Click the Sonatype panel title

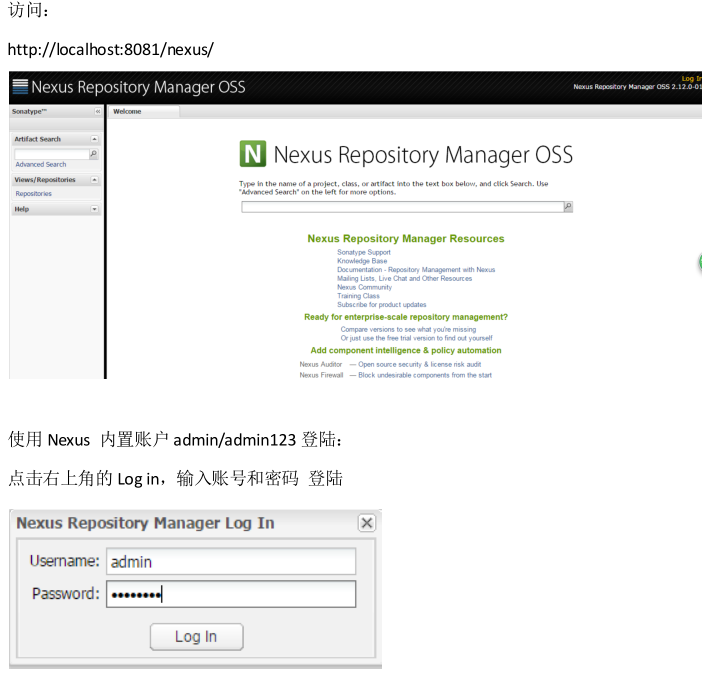pyautogui.click(x=29, y=112)
